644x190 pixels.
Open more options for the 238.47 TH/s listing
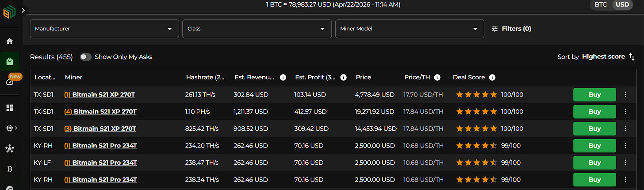625,163
